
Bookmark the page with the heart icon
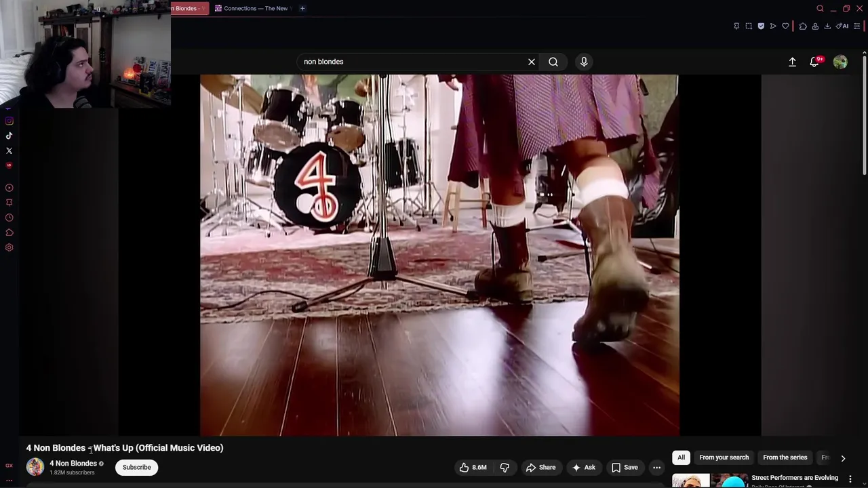(786, 26)
